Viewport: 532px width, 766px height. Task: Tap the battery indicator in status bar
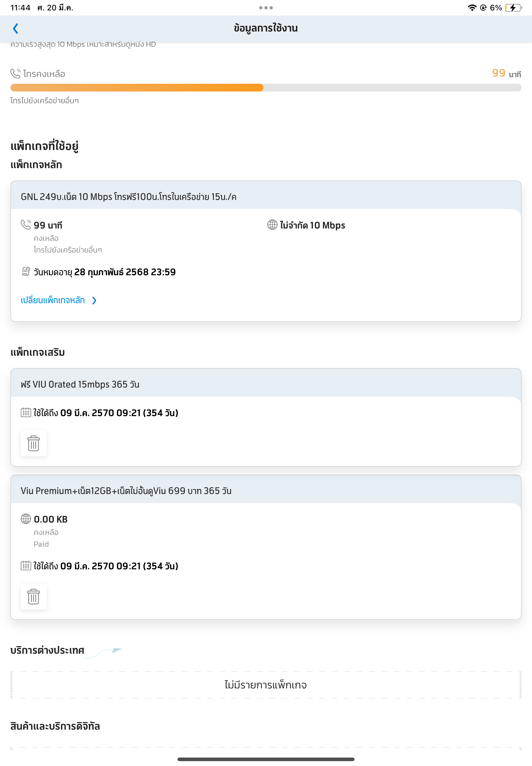[513, 8]
